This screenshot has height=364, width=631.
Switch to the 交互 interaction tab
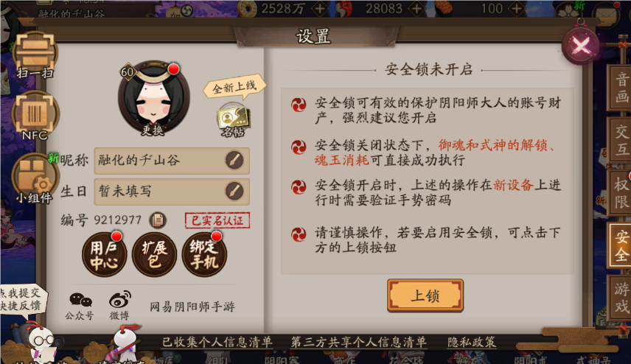pyautogui.click(x=621, y=140)
